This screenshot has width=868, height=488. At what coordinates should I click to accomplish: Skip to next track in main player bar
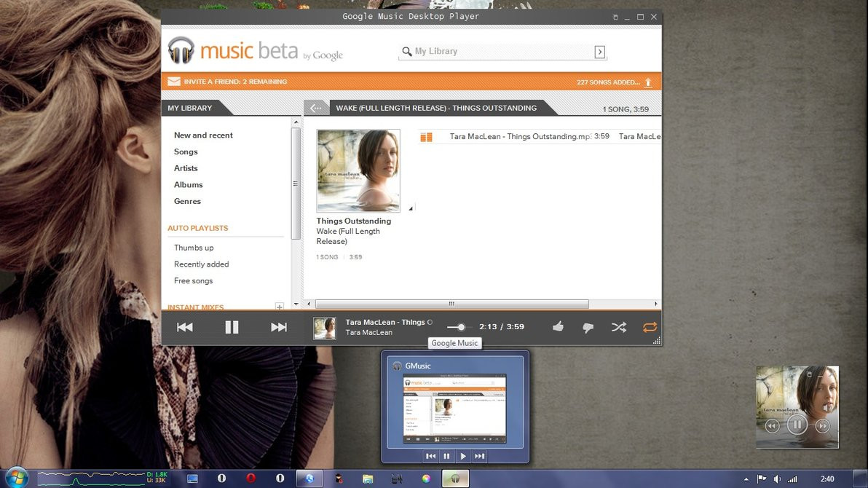278,327
